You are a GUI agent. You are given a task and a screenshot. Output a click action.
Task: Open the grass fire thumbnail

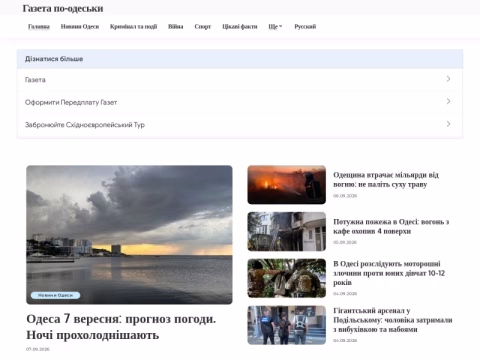tap(287, 185)
